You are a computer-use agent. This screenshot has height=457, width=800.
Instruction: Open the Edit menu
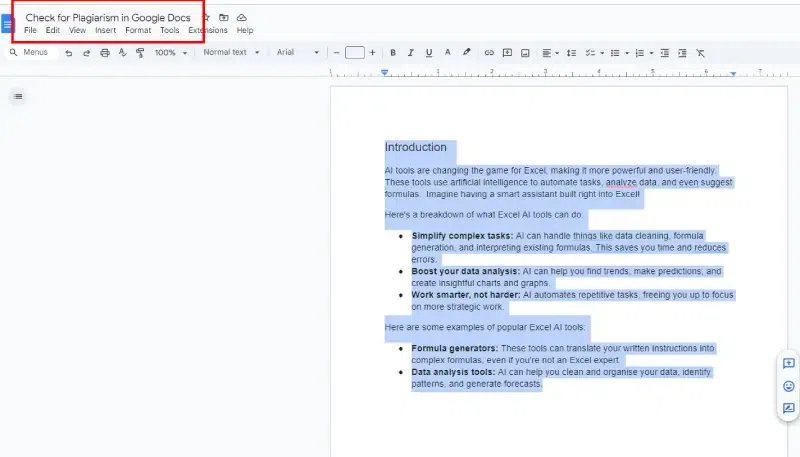tap(53, 30)
